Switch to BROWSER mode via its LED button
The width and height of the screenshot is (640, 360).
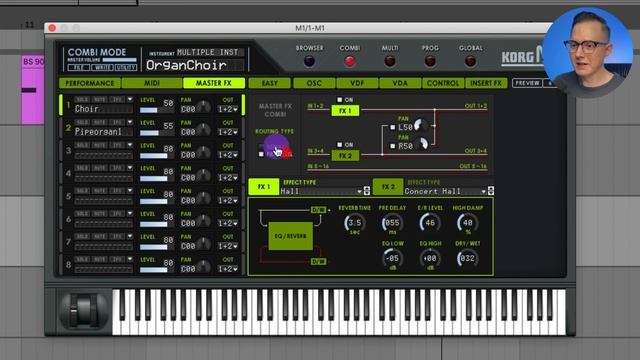[x=309, y=61]
